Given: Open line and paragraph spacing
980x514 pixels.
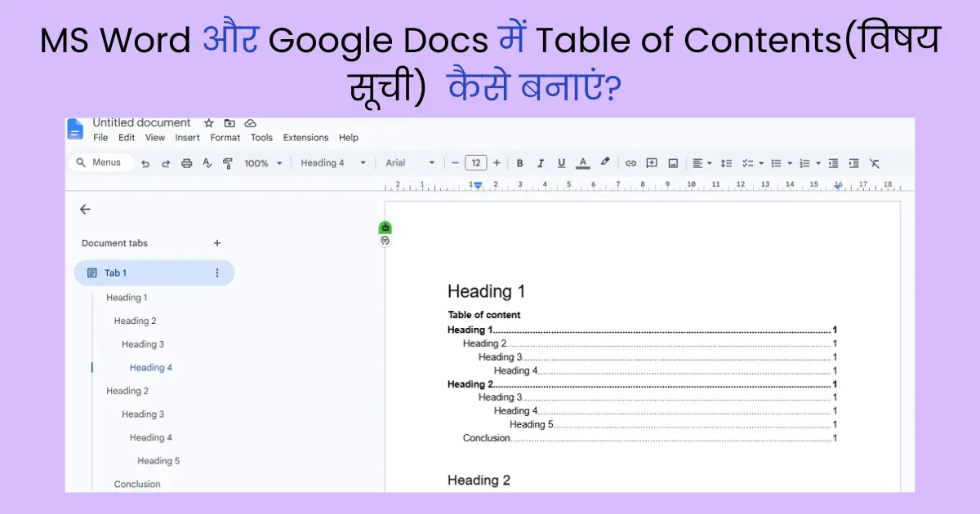Looking at the screenshot, I should pyautogui.click(x=726, y=163).
